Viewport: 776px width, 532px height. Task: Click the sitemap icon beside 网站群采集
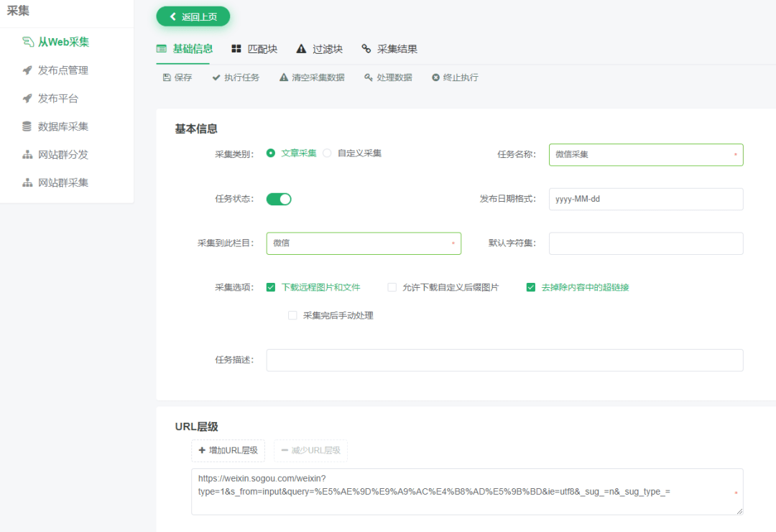[27, 183]
